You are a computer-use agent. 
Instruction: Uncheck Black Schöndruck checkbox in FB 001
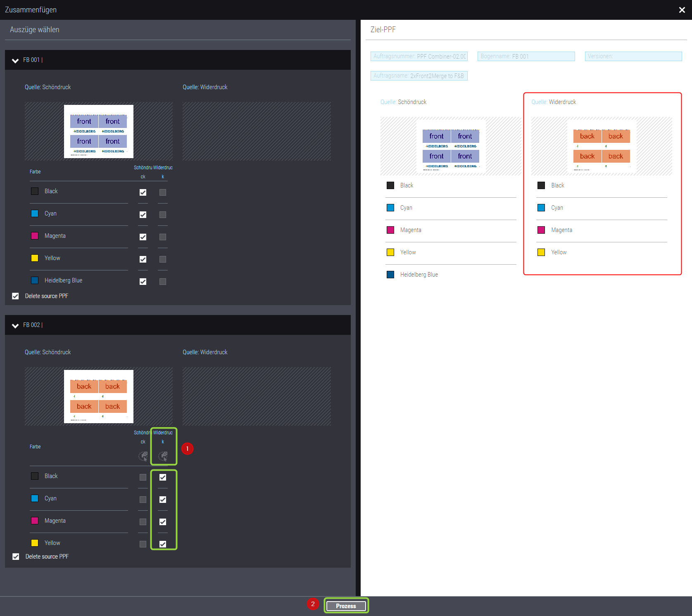coord(143,192)
